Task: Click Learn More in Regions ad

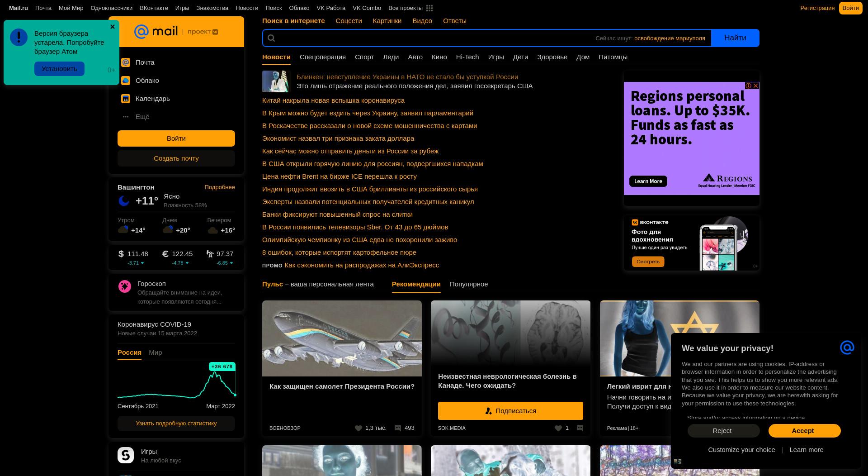Action: 648,181
